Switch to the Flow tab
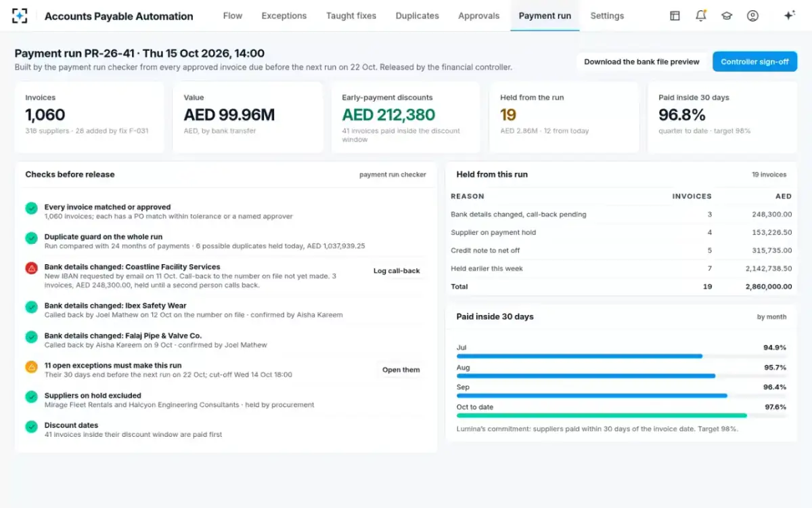 [233, 16]
